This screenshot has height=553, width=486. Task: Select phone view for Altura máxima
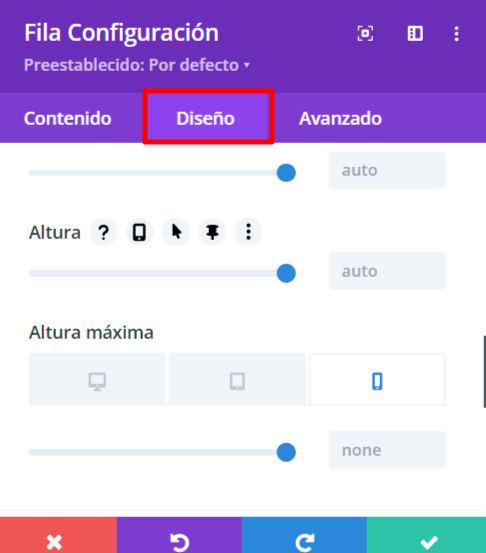click(377, 380)
